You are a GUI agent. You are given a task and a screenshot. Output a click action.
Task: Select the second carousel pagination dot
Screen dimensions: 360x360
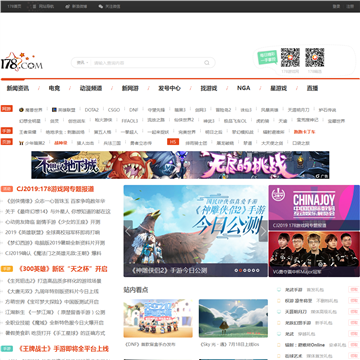click(x=241, y=270)
